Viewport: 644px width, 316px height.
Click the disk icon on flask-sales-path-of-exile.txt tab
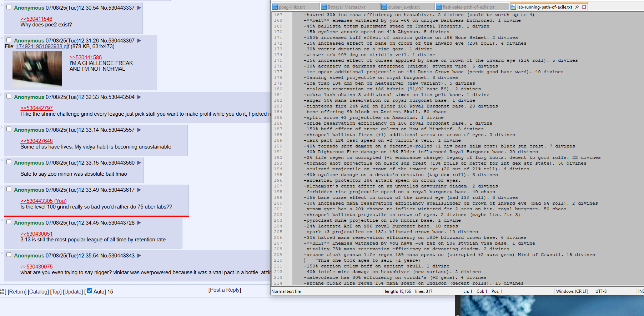pyautogui.click(x=439, y=7)
